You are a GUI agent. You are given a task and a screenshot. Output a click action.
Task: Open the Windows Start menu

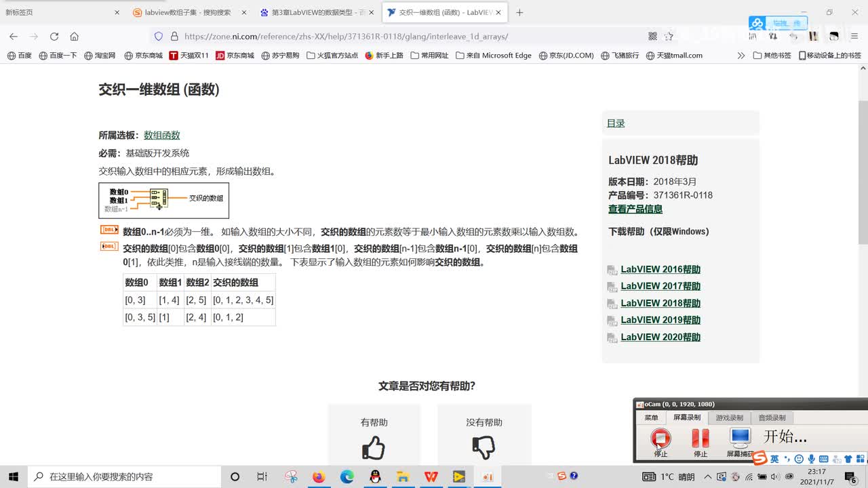click(x=14, y=476)
